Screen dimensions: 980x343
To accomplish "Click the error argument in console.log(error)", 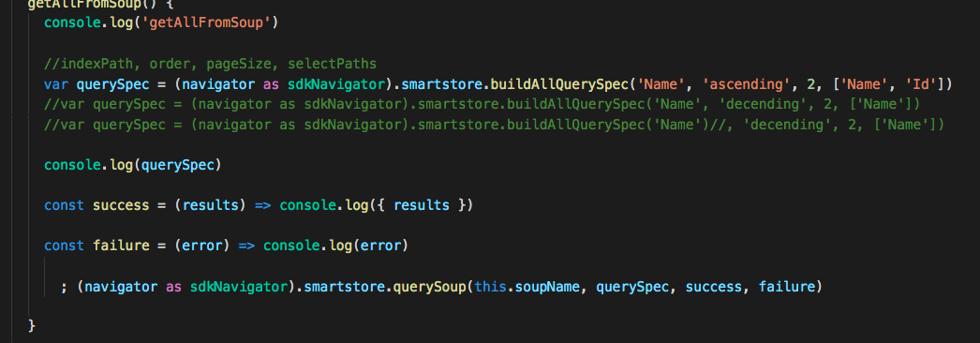I will (x=381, y=246).
